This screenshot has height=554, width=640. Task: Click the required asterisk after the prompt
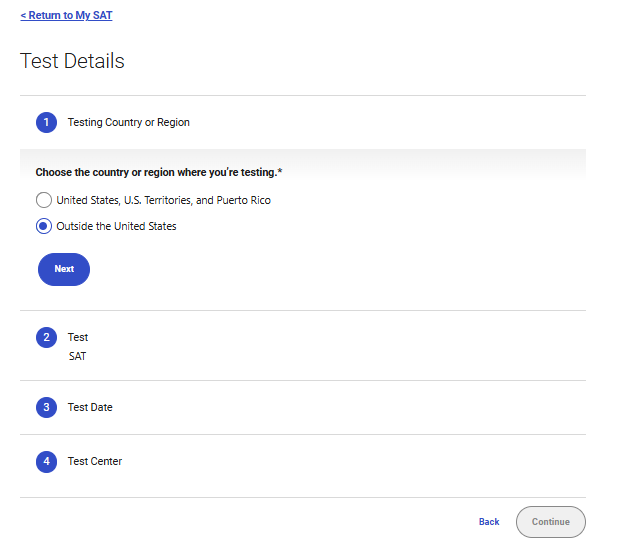coord(280,171)
